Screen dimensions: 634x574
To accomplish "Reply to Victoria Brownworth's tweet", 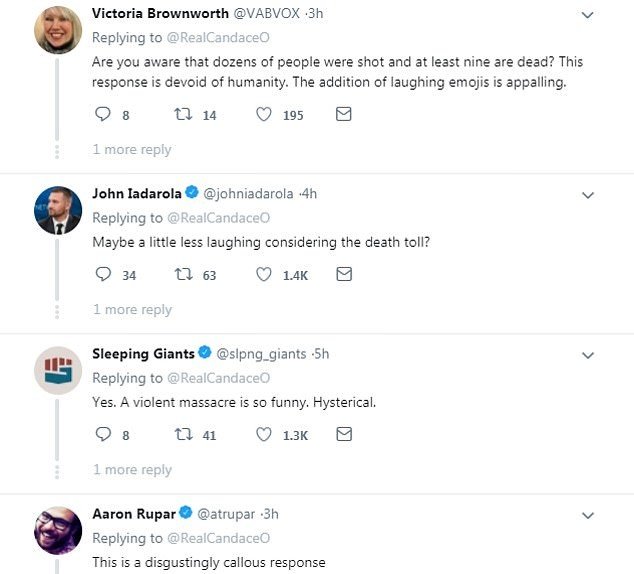I will coord(101,115).
